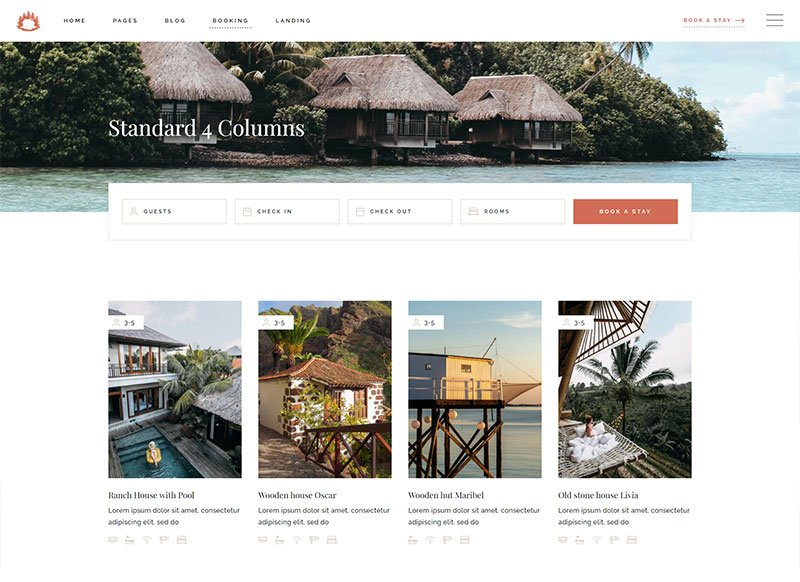This screenshot has height=582, width=800.
Task: Follow the Book a Stay header link
Action: [714, 20]
